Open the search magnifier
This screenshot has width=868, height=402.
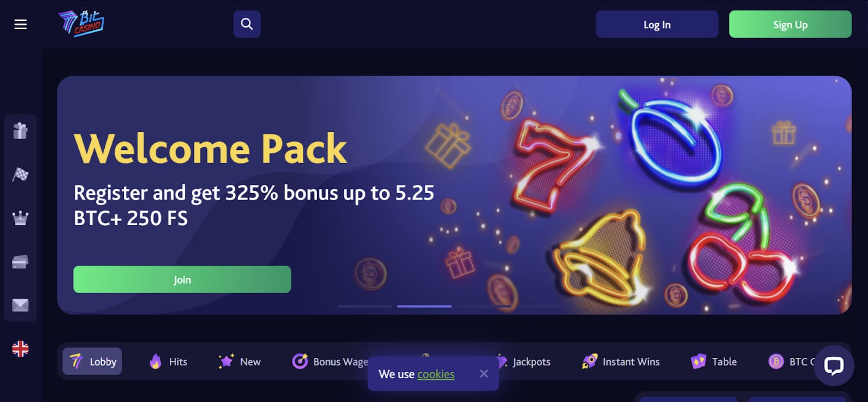(x=247, y=24)
